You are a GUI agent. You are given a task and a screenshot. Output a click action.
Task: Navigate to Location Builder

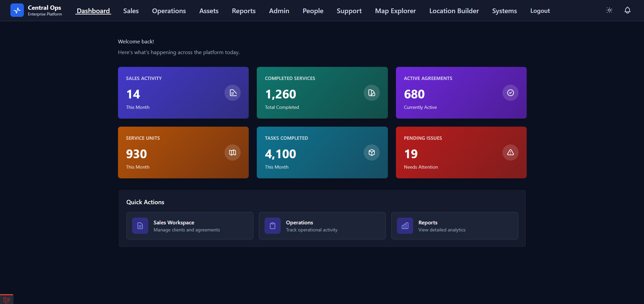pyautogui.click(x=454, y=11)
